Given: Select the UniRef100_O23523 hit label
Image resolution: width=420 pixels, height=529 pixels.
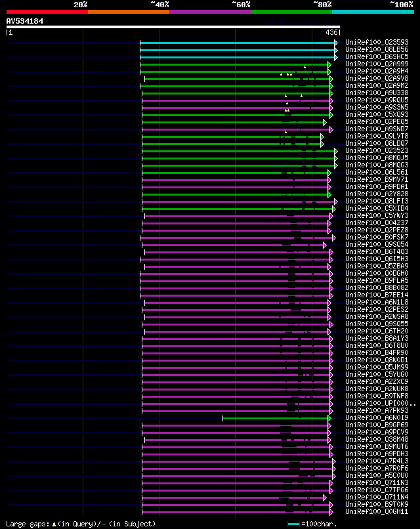Looking at the screenshot, I should 377,151.
